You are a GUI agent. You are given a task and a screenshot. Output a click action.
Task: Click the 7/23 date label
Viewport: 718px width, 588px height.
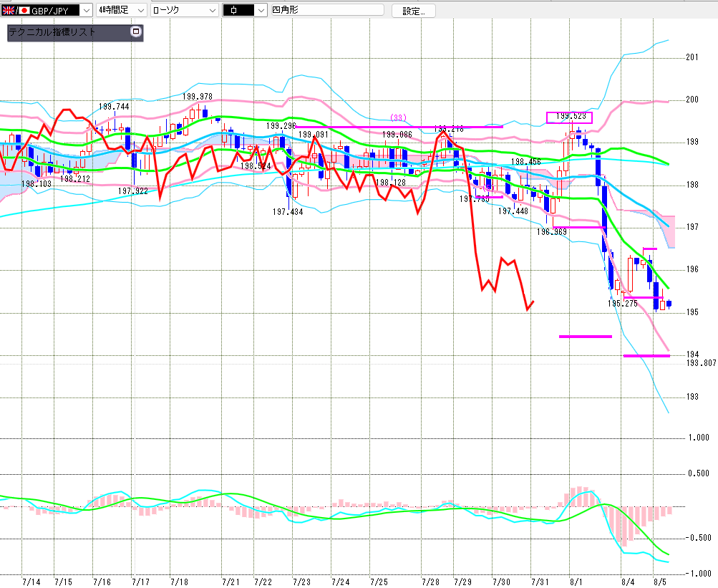tap(301, 582)
